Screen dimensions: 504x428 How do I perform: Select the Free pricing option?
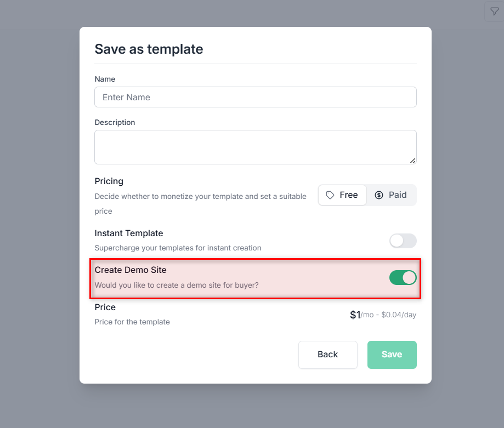pyautogui.click(x=342, y=195)
